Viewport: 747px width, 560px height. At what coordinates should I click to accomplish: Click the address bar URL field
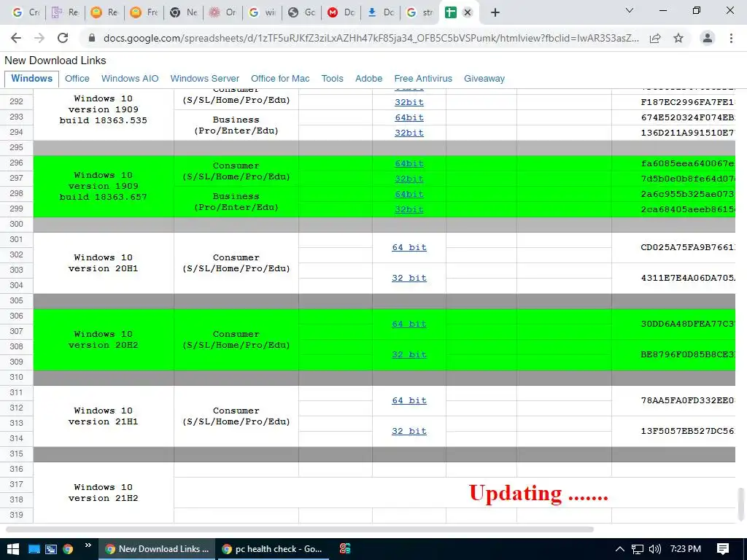[x=371, y=38]
